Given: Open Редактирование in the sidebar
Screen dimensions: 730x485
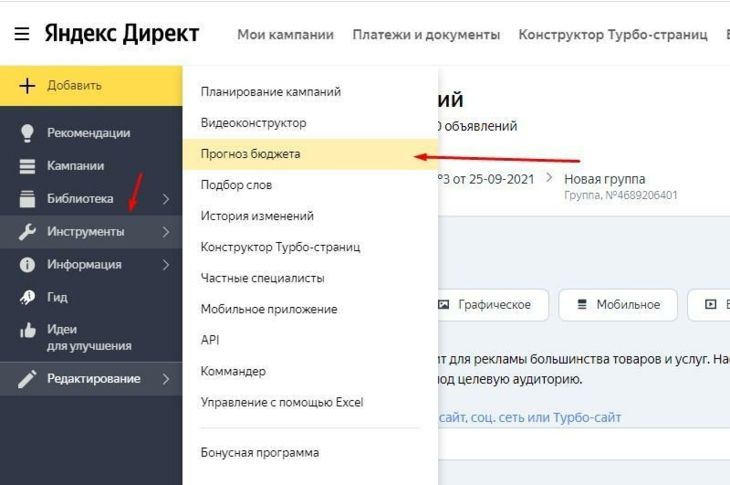Looking at the screenshot, I should tap(91, 379).
